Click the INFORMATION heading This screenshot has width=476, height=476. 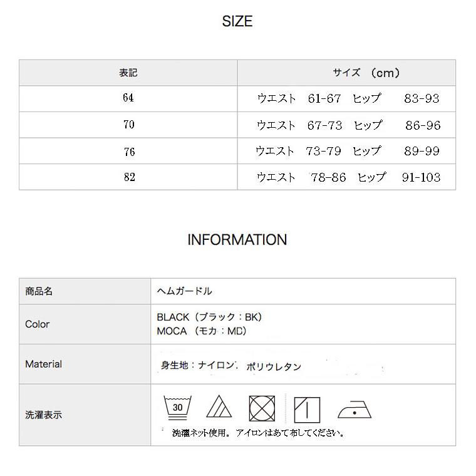[237, 240]
